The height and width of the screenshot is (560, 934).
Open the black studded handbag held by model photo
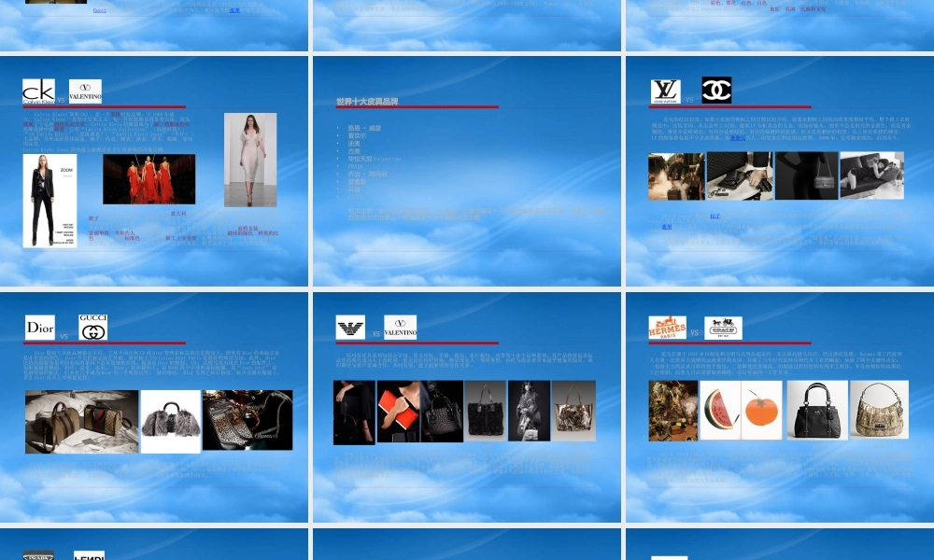(x=442, y=412)
